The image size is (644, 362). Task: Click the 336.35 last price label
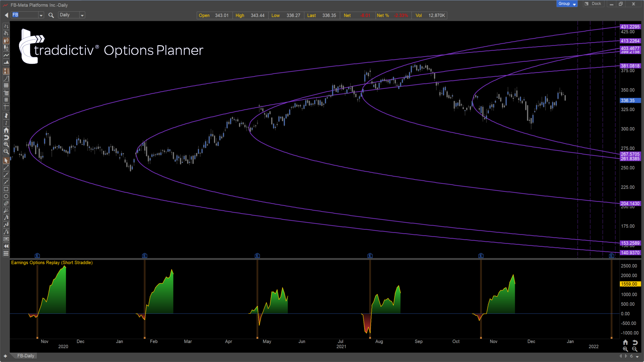coord(630,101)
